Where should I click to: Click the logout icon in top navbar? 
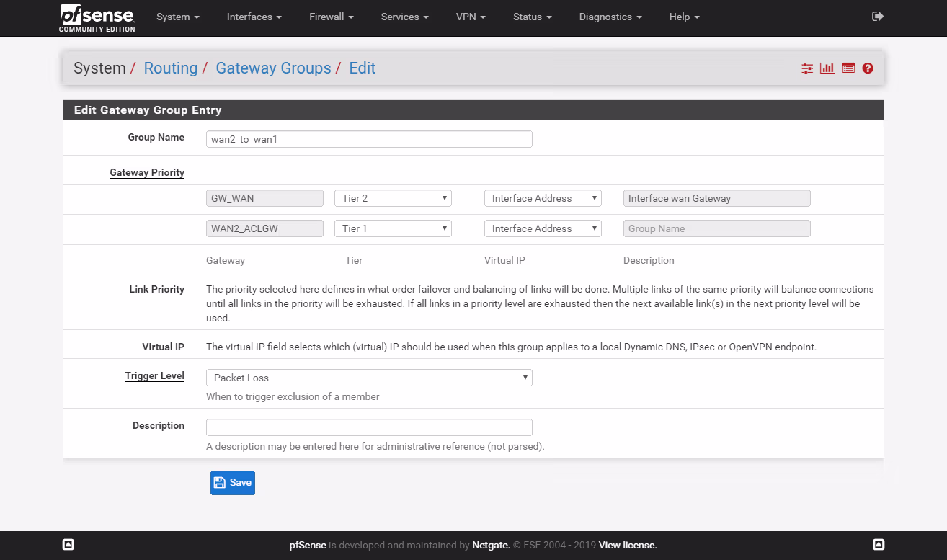click(877, 17)
